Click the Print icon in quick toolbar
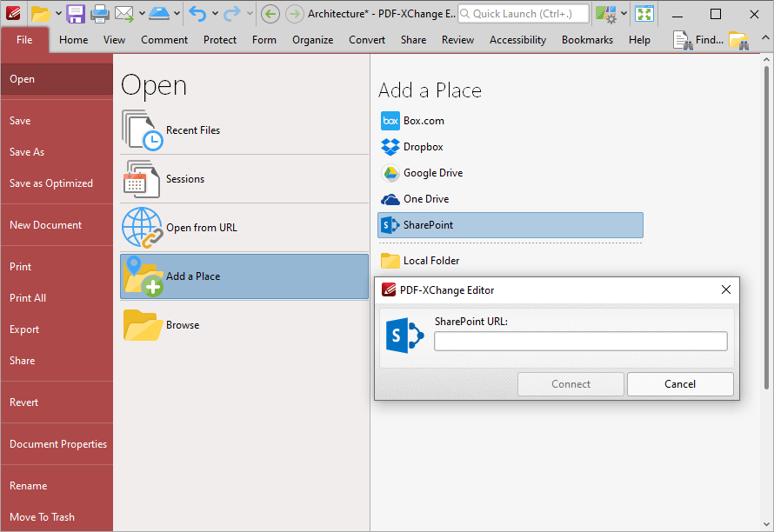Viewport: 774px width, 532px height. tap(100, 14)
